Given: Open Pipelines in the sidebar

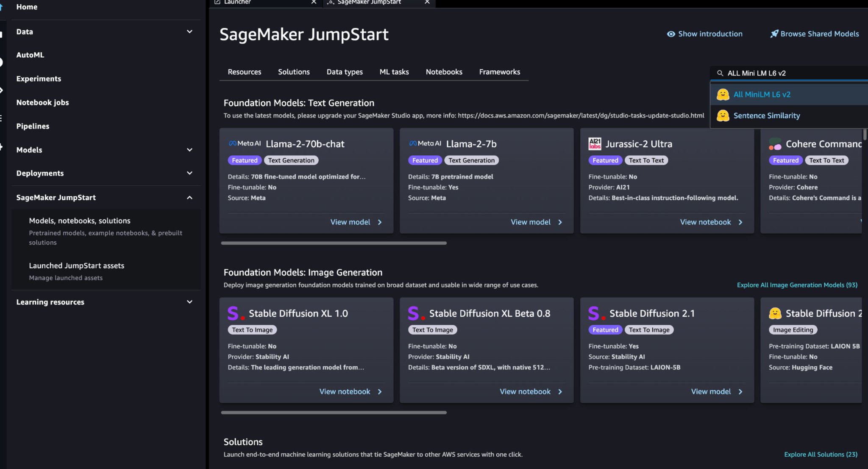Looking at the screenshot, I should pyautogui.click(x=33, y=126).
